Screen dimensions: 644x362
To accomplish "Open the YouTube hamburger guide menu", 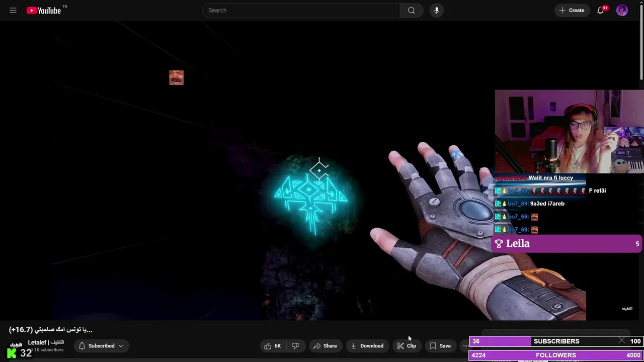I will [13, 10].
